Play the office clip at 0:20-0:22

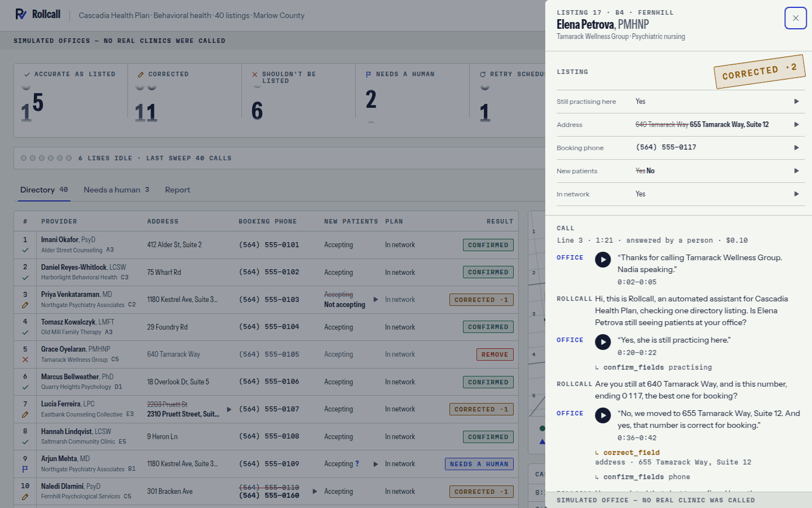[603, 342]
